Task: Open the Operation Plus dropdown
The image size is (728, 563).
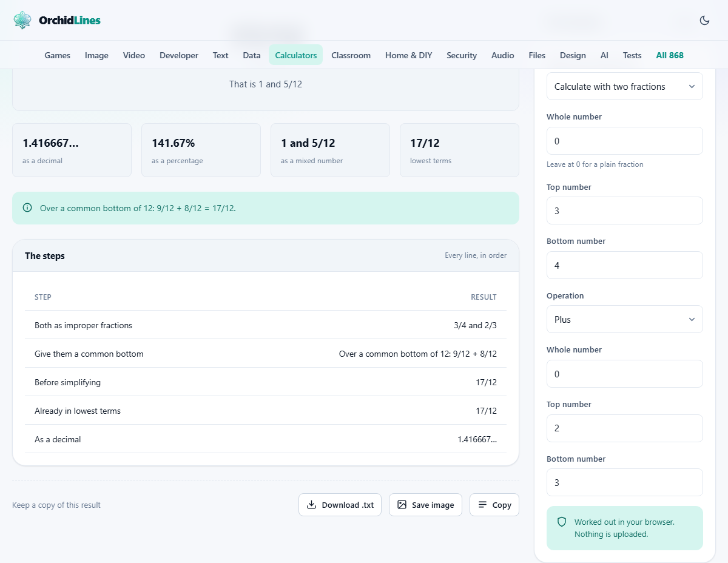Action: click(x=625, y=319)
